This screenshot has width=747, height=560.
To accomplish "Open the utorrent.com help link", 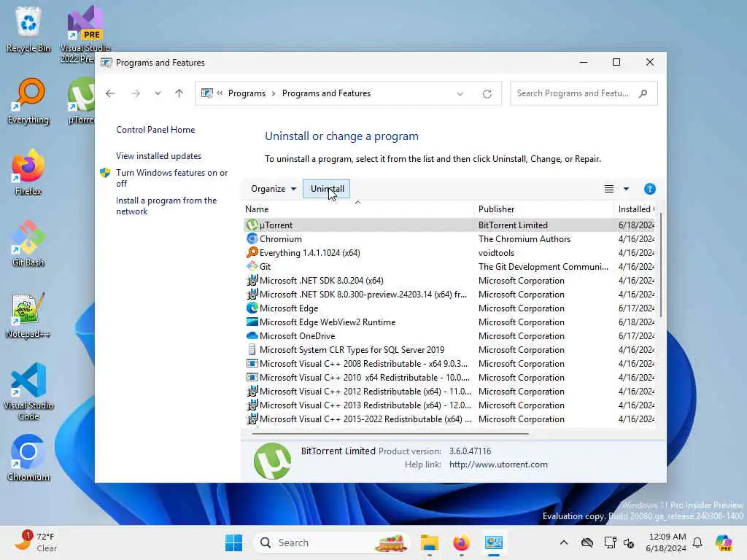I will (498, 464).
